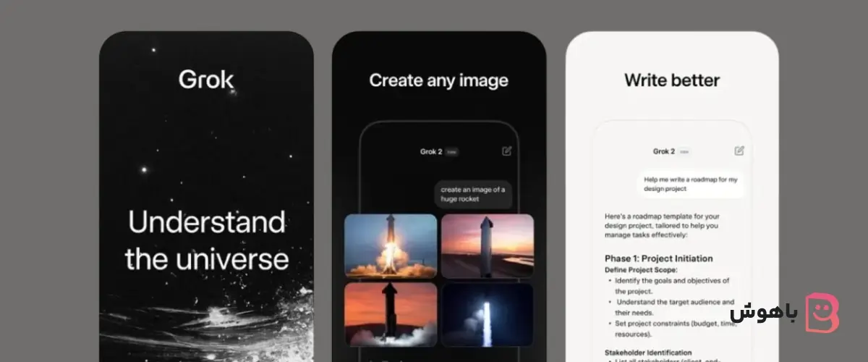Click the 'Understand the universe' headline
Image resolution: width=868 pixels, height=362 pixels.
coord(206,240)
